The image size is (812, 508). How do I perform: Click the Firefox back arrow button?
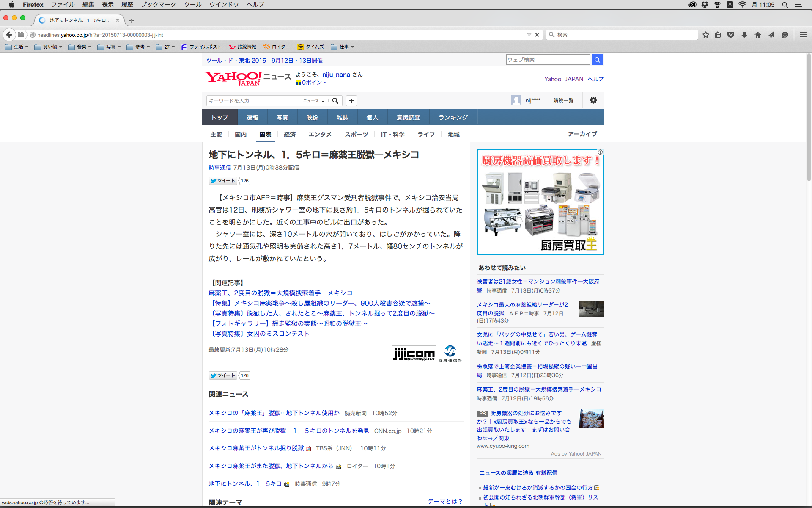[x=9, y=35]
